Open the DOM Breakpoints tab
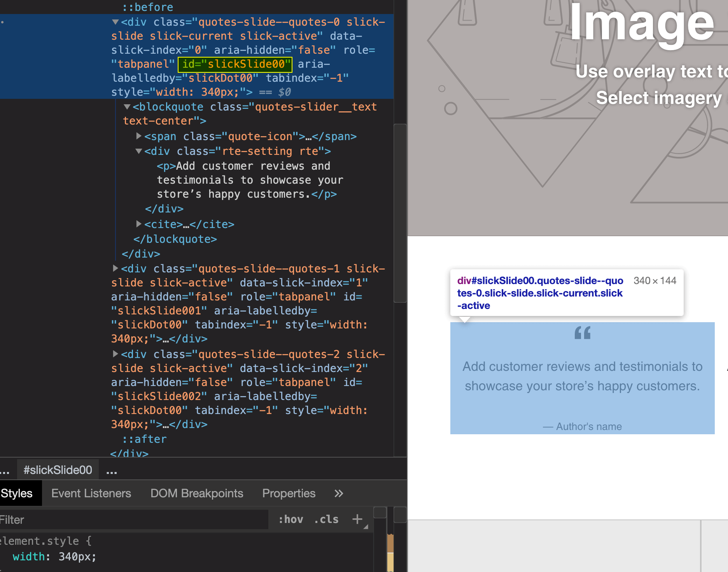728x572 pixels. coord(197,493)
